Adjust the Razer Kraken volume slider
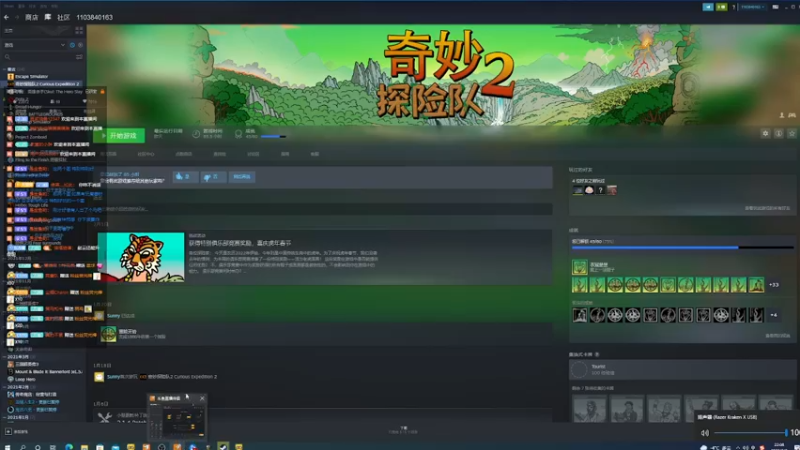 click(x=751, y=433)
